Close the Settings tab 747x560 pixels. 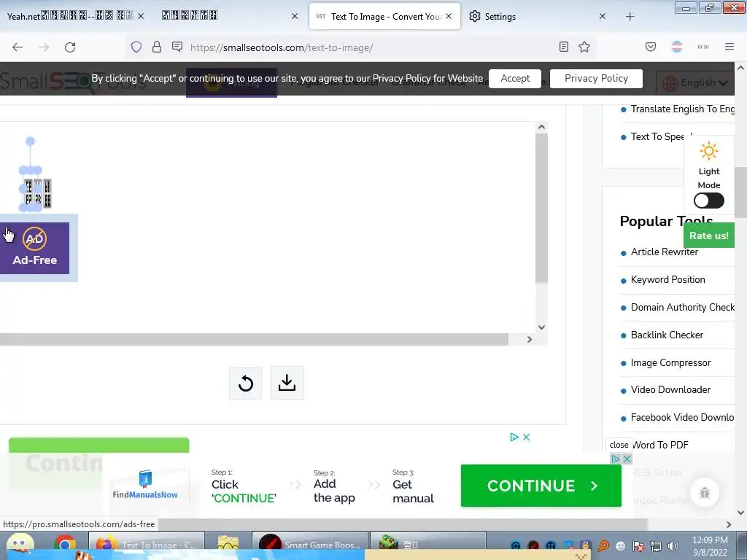[602, 16]
